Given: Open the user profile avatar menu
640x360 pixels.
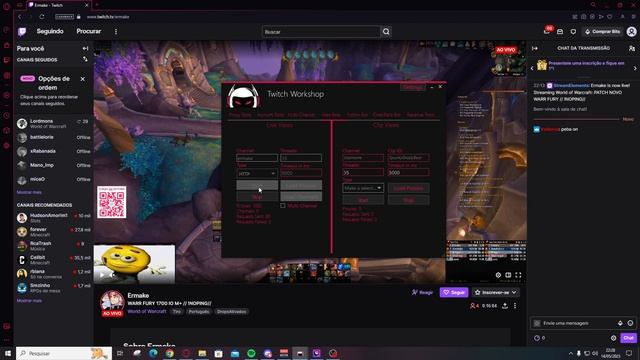Looking at the screenshot, I should coord(631,31).
